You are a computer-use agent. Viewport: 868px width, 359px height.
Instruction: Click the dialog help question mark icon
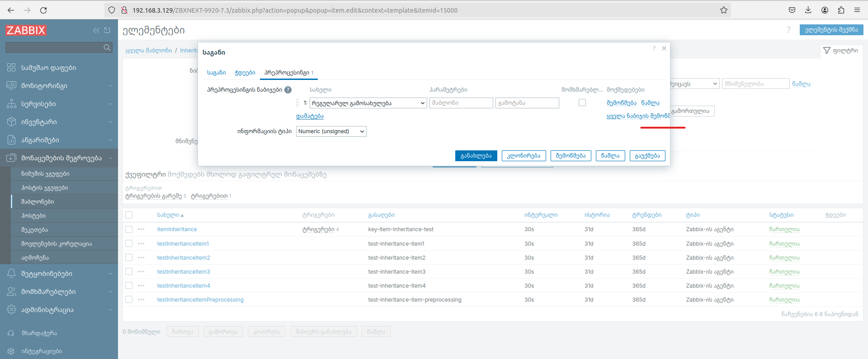(x=654, y=48)
